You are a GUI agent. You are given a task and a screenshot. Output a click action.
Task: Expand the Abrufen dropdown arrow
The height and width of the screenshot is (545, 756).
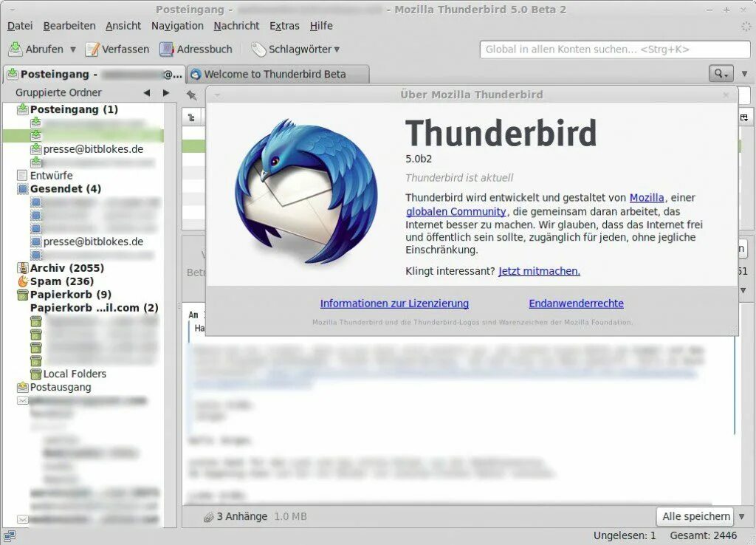pyautogui.click(x=73, y=49)
